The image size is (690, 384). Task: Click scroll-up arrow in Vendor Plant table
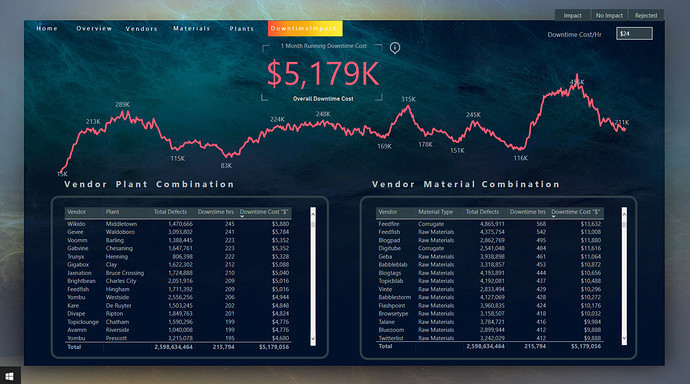pos(313,214)
